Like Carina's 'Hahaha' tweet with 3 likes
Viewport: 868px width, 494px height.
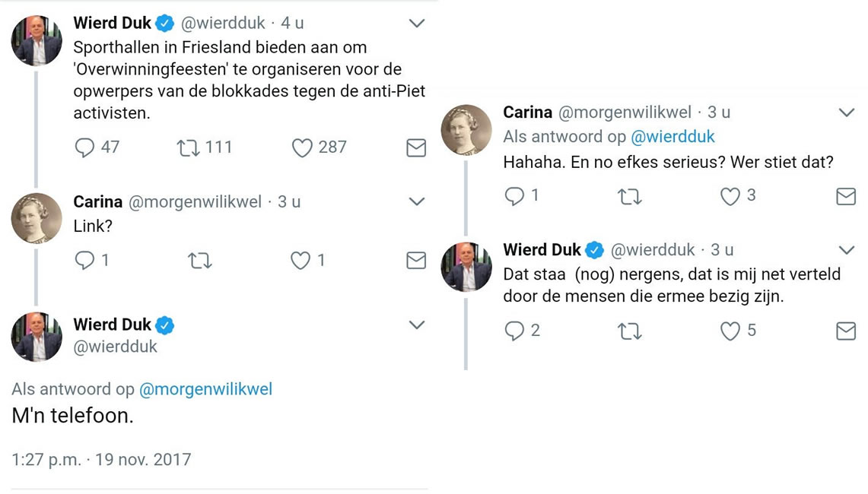pyautogui.click(x=730, y=196)
